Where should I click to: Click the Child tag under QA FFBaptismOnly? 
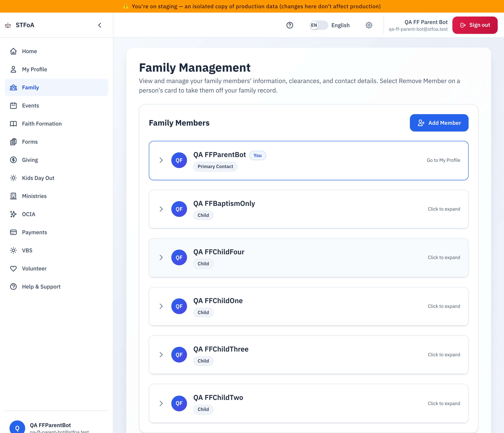click(203, 215)
